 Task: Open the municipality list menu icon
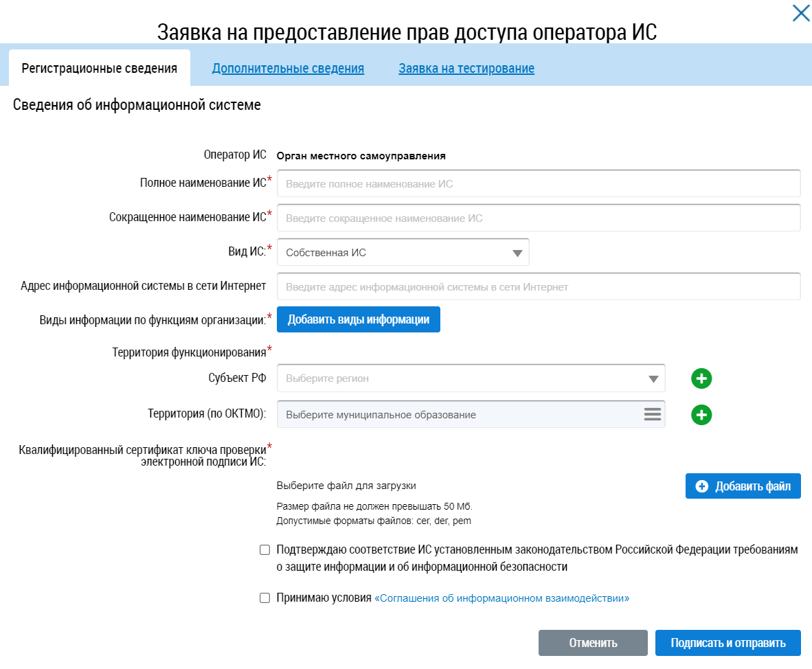pos(652,414)
